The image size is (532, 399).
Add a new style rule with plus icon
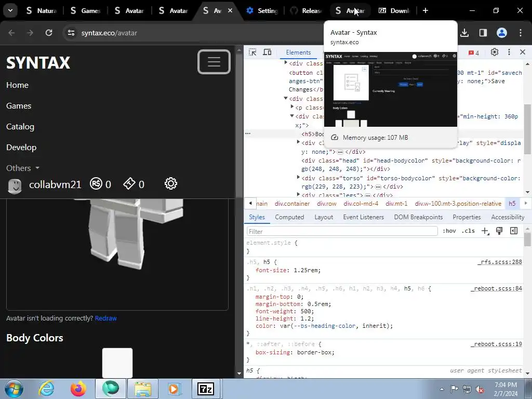[485, 231]
